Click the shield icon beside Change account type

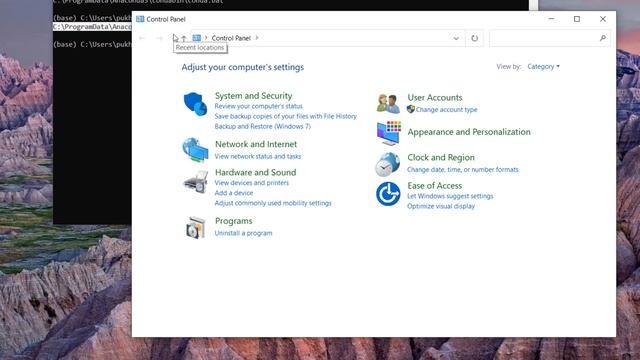[x=411, y=109]
